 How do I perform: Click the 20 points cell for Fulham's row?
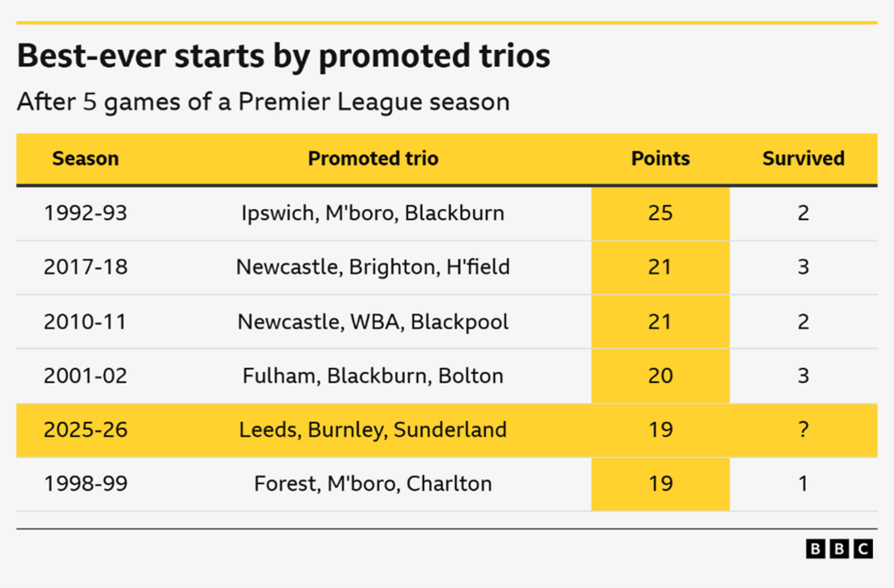tap(660, 376)
